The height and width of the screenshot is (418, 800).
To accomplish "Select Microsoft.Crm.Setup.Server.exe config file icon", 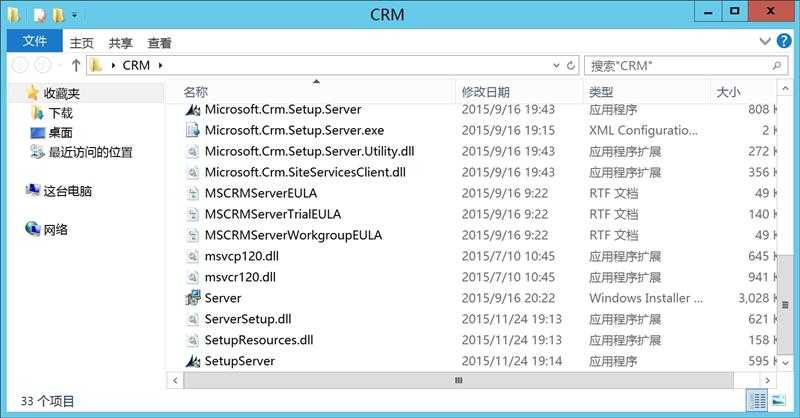I will pyautogui.click(x=193, y=130).
